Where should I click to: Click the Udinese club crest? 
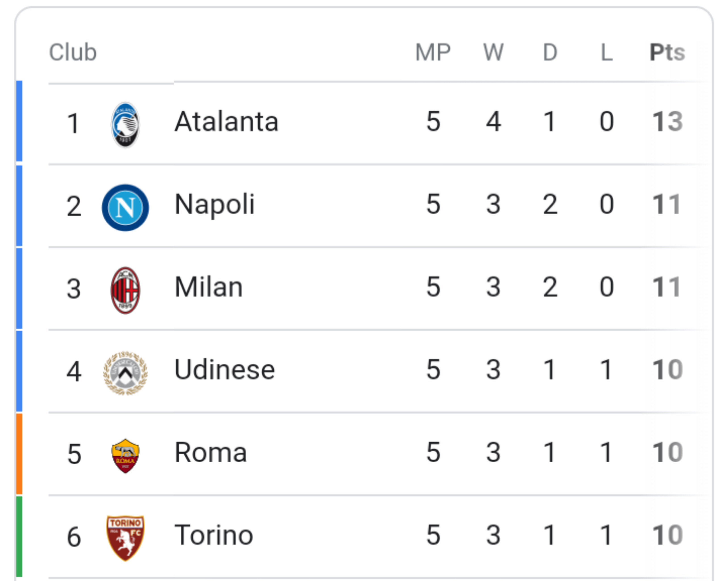click(125, 373)
